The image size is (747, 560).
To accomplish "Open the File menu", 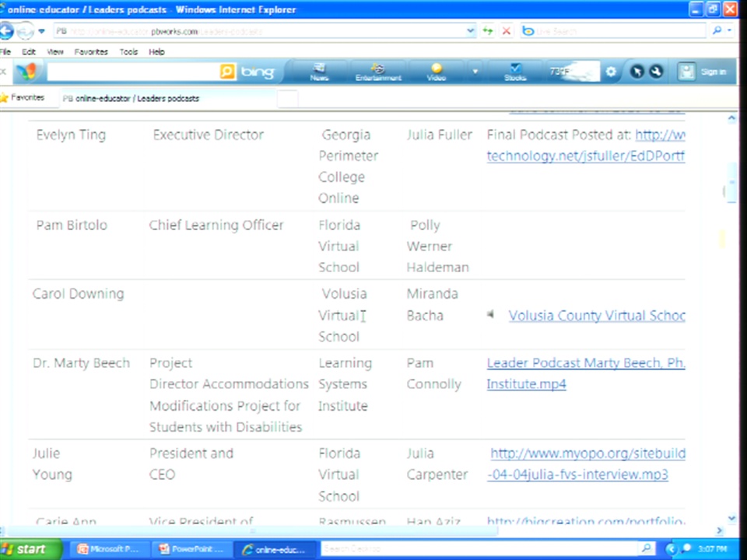I will click(x=5, y=52).
